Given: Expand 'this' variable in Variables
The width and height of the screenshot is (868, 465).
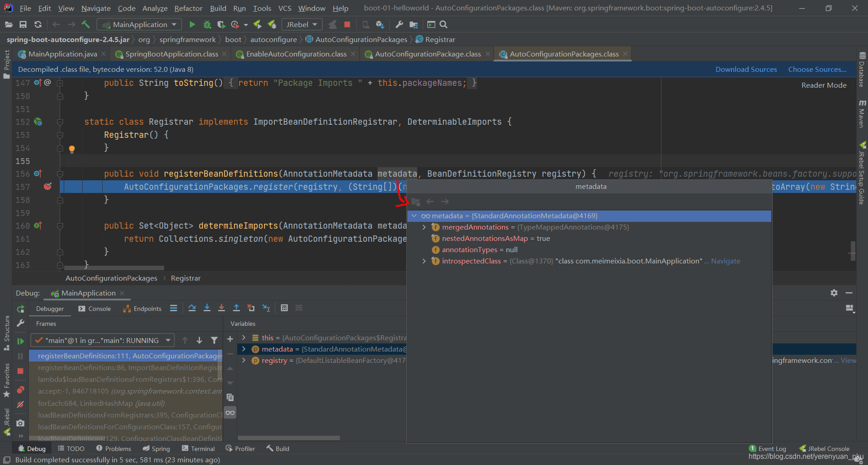Looking at the screenshot, I should point(244,338).
